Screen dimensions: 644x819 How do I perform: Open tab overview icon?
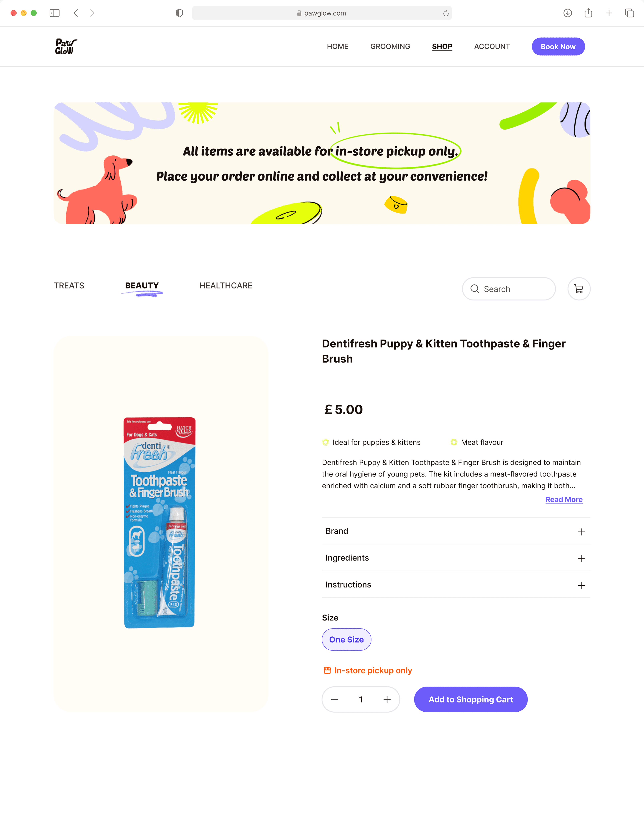click(x=629, y=13)
